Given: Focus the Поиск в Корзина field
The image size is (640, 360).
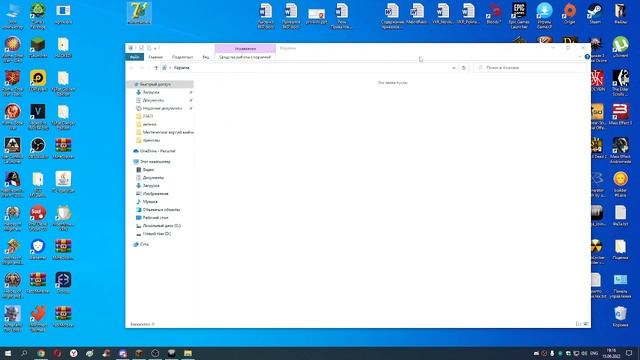Looking at the screenshot, I should [531, 68].
